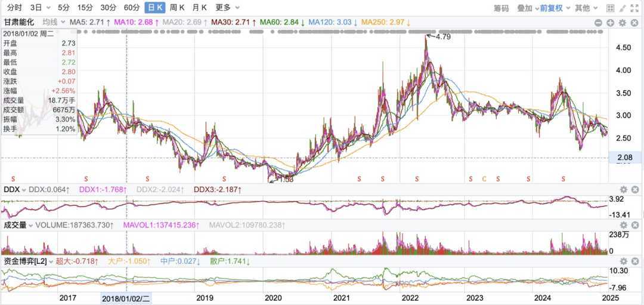Zoom out the main chart with minus icon

[599, 22]
